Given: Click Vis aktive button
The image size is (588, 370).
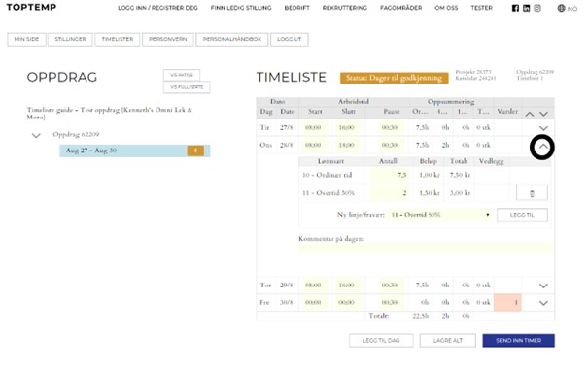Looking at the screenshot, I should click(182, 75).
